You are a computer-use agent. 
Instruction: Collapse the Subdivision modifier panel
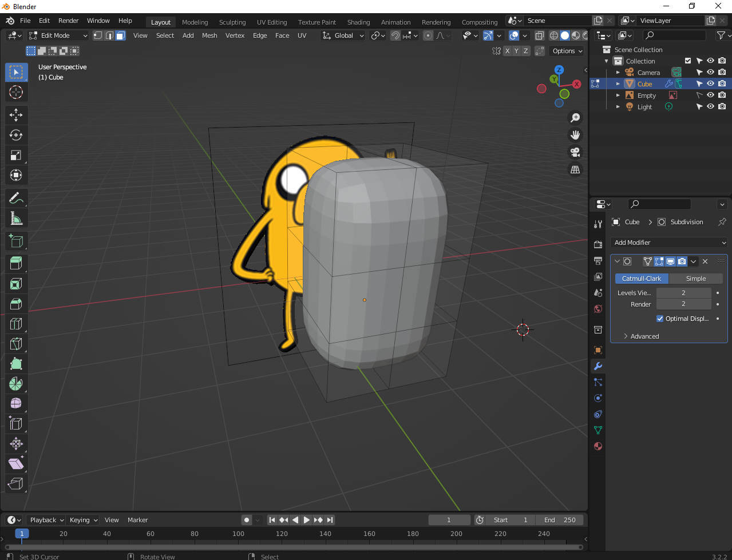pos(617,261)
